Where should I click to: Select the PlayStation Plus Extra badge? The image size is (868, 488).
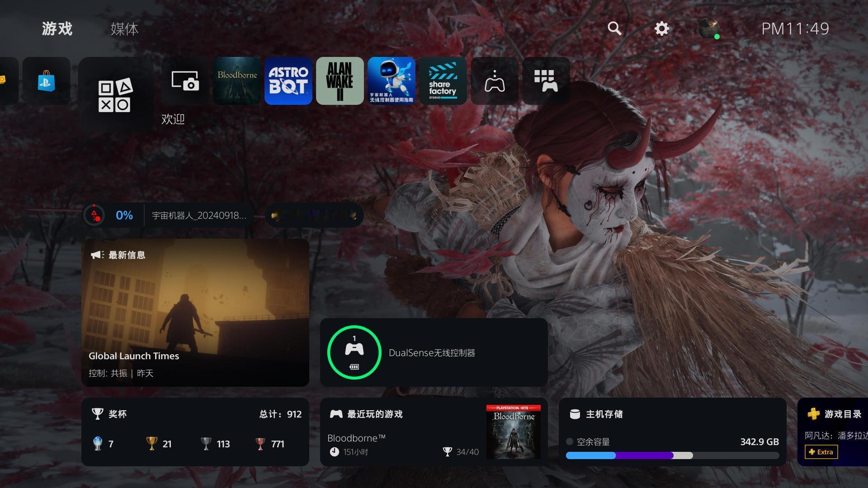pyautogui.click(x=821, y=452)
